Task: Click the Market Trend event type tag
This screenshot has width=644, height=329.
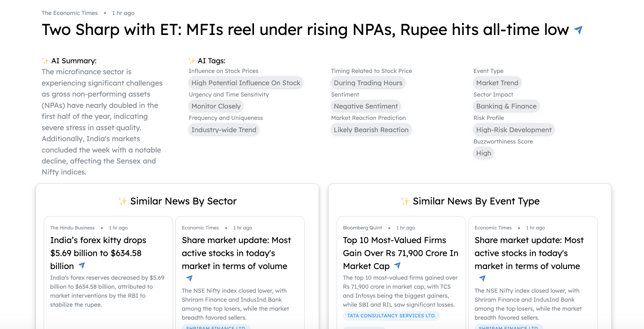Action: (x=497, y=83)
